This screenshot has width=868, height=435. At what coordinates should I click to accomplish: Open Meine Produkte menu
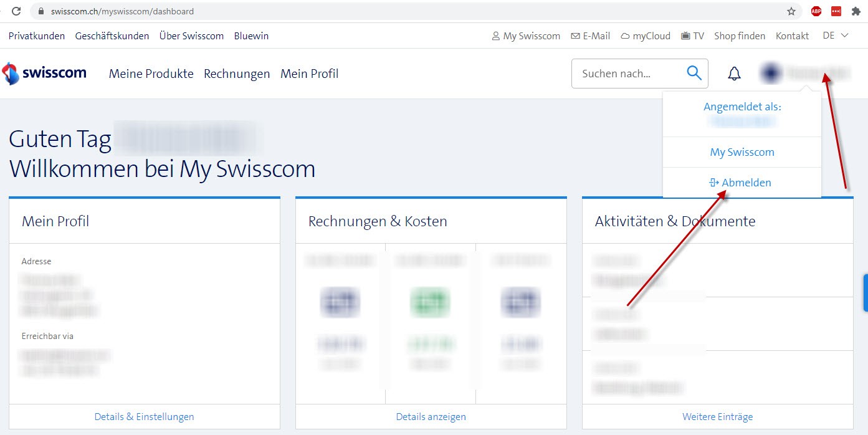click(x=151, y=74)
